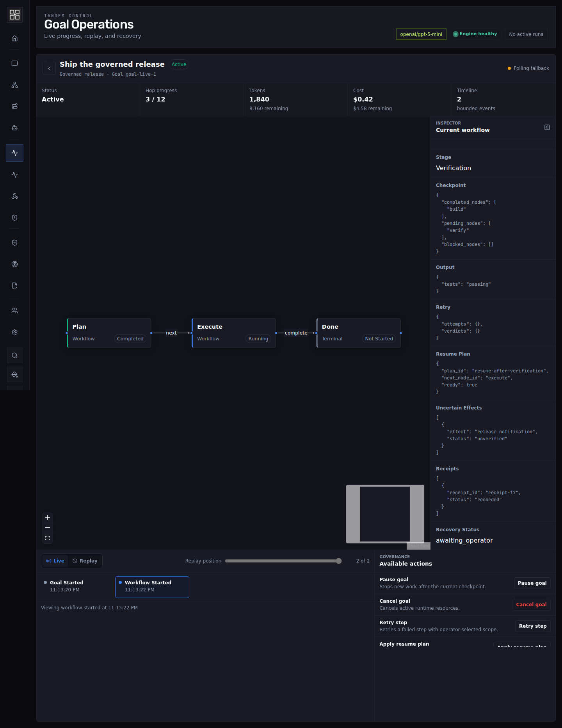
Task: Open the users sidebar icon
Action: tap(14, 311)
